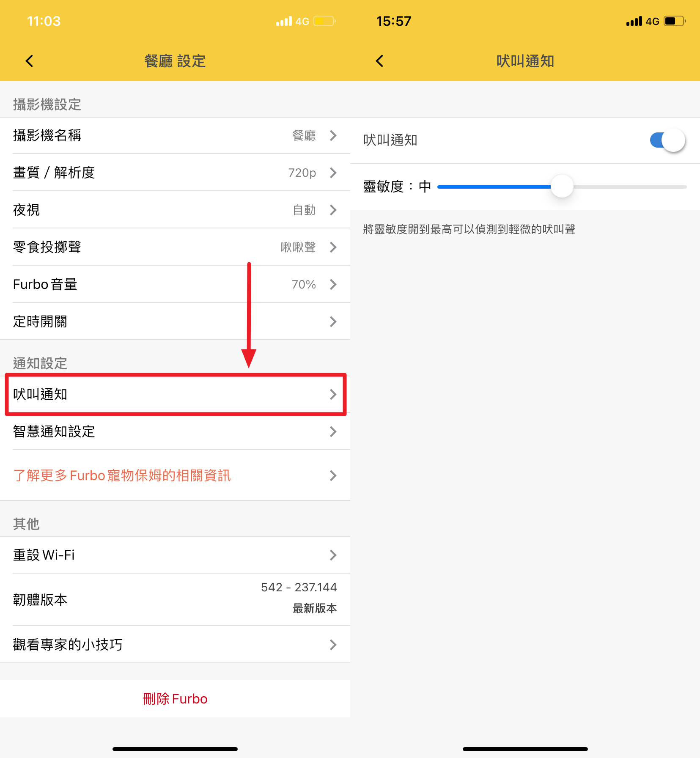700x758 pixels.
Task: Open 重設 Wi-Fi
Action: 175,555
